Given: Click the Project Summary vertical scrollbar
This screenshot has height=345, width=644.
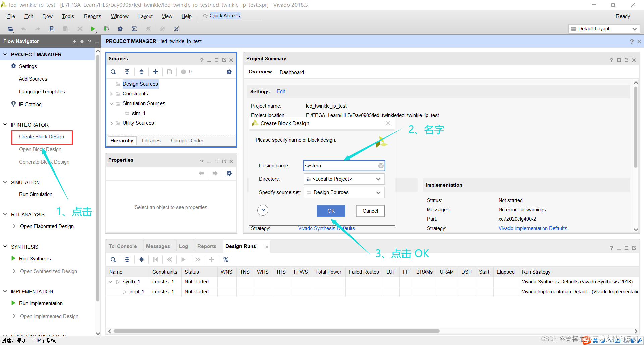Looking at the screenshot, I should pyautogui.click(x=636, y=127).
